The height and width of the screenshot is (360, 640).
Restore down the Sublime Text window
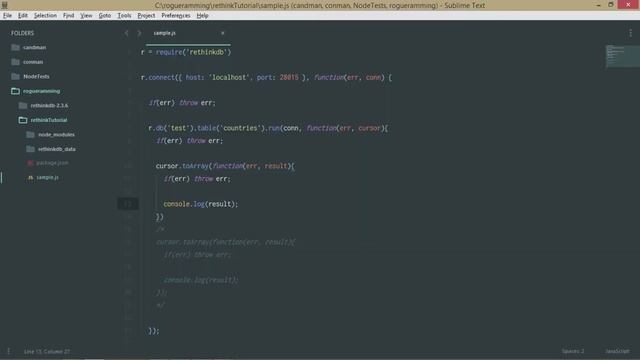click(x=611, y=5)
